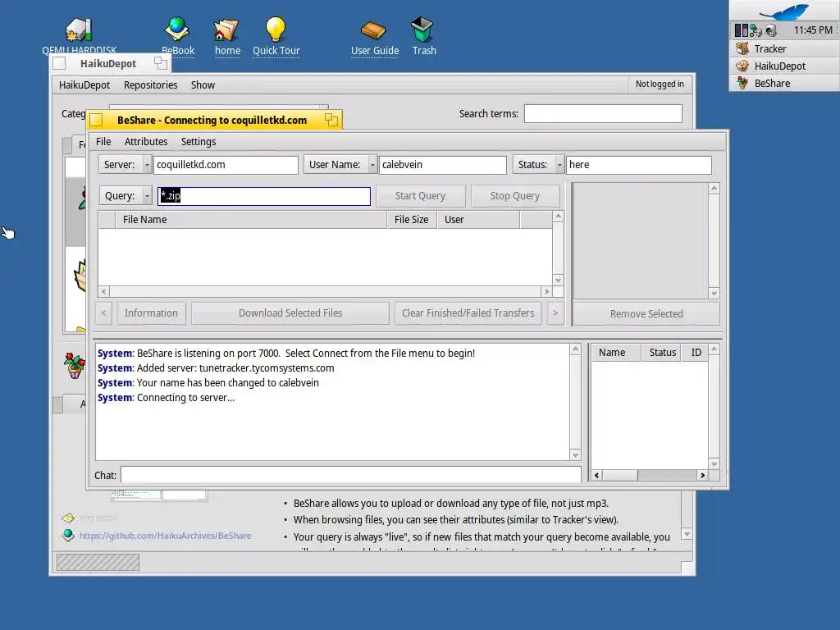The width and height of the screenshot is (840, 630).
Task: Switch to Tracker in the Deskbar
Action: [x=784, y=48]
